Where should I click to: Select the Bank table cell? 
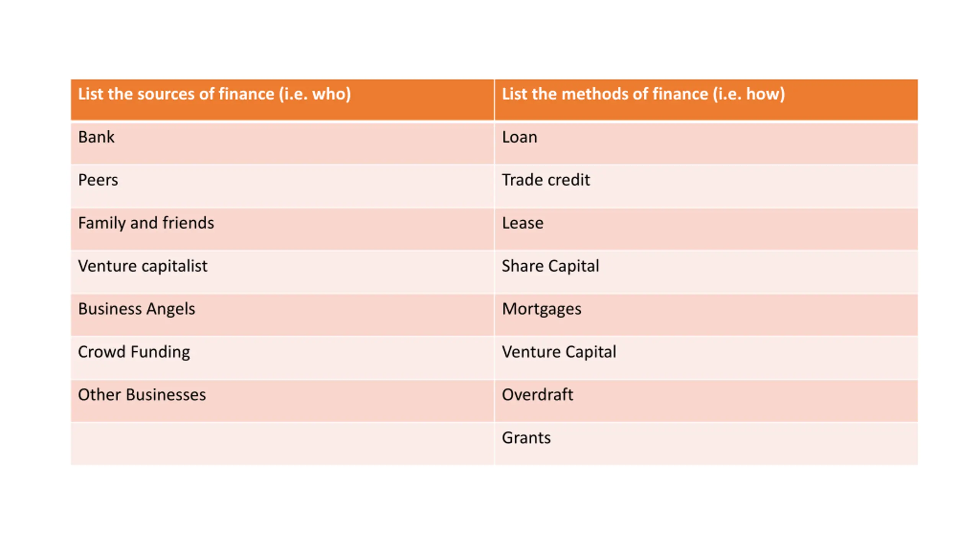[x=282, y=143]
